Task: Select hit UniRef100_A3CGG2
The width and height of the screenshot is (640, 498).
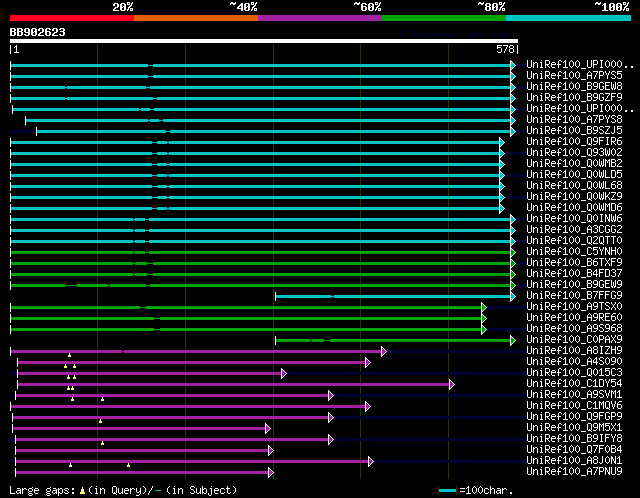Action: [574, 230]
